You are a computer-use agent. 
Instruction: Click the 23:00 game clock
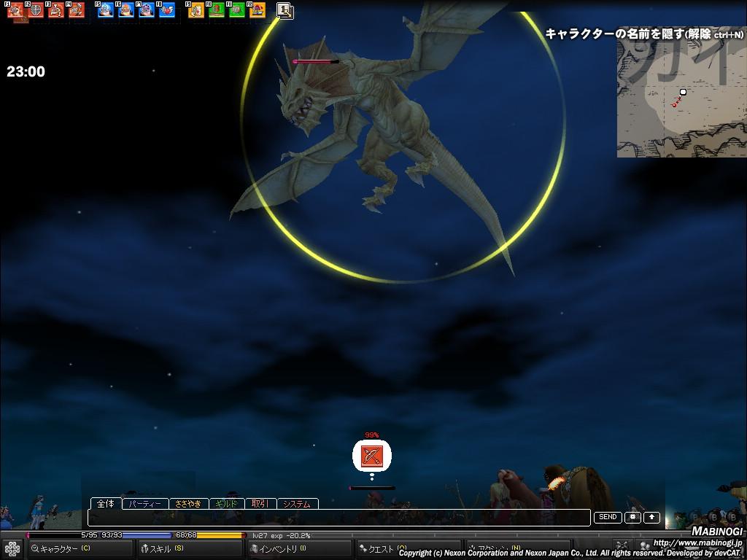click(26, 71)
